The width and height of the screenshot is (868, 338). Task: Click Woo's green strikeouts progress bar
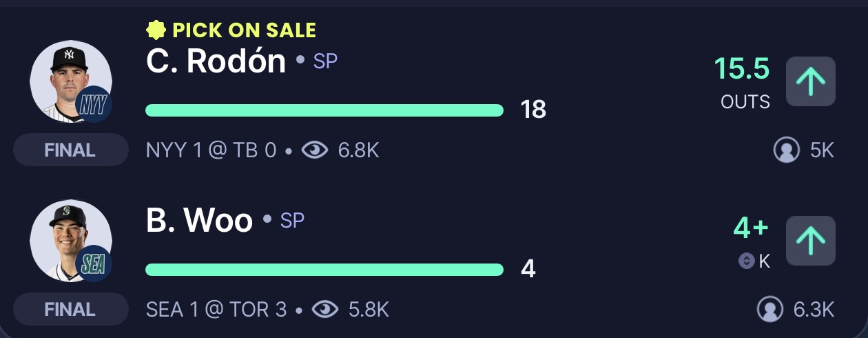[x=324, y=270]
